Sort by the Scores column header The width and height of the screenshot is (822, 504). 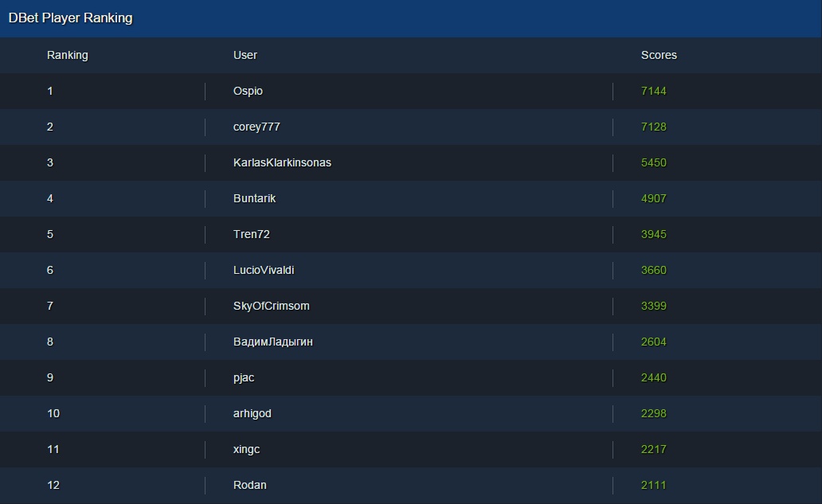(x=659, y=55)
